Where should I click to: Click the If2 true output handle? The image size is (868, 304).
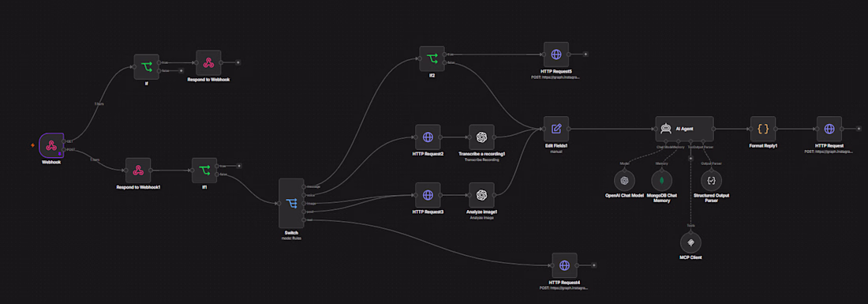click(444, 54)
